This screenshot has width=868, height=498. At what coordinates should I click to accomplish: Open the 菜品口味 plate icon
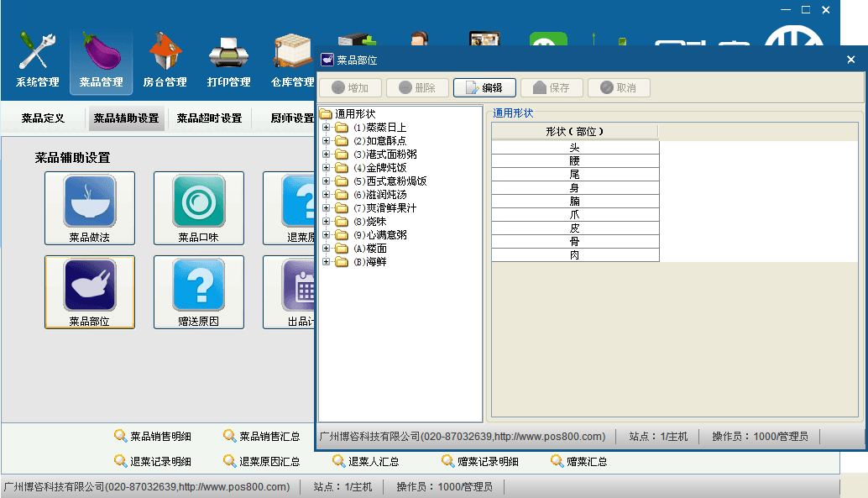pos(199,207)
